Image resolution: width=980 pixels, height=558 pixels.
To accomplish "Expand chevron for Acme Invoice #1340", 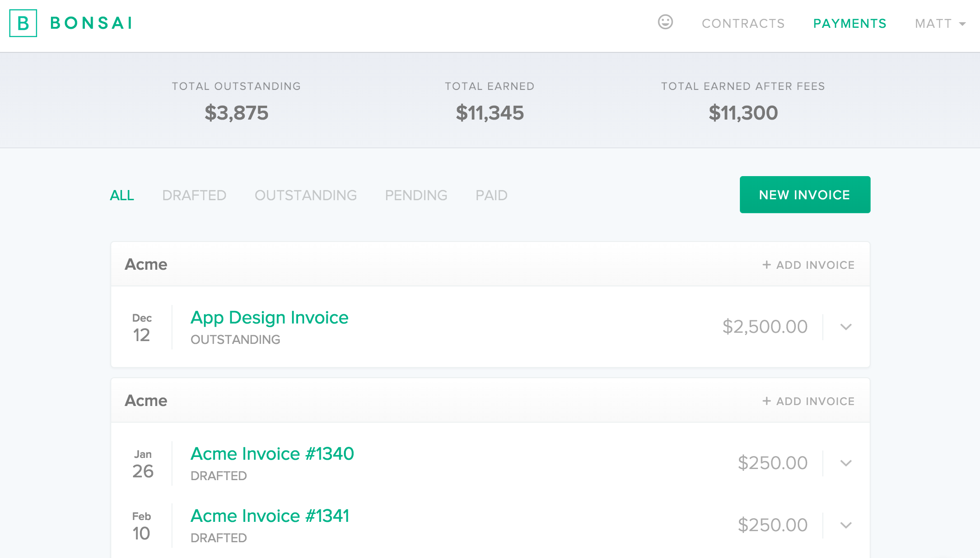I will tap(846, 463).
